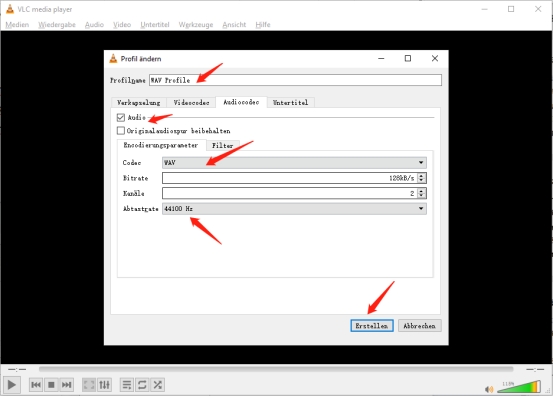Click the Abbrechen button
The image size is (553, 397).
pyautogui.click(x=419, y=326)
